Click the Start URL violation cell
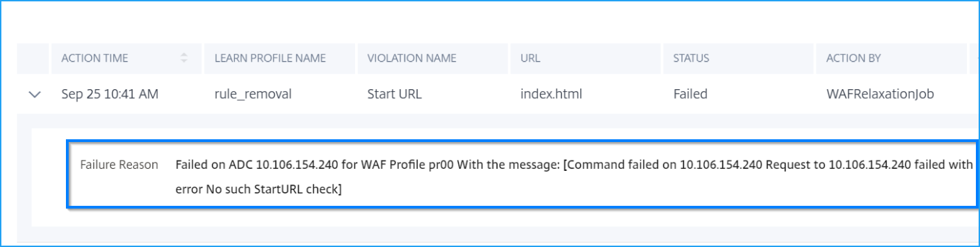Image resolution: width=980 pixels, height=247 pixels. [x=394, y=95]
